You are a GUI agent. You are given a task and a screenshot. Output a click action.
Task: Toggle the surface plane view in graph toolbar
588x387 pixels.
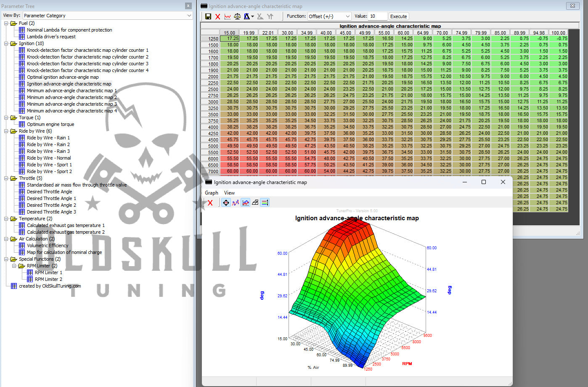pos(255,203)
